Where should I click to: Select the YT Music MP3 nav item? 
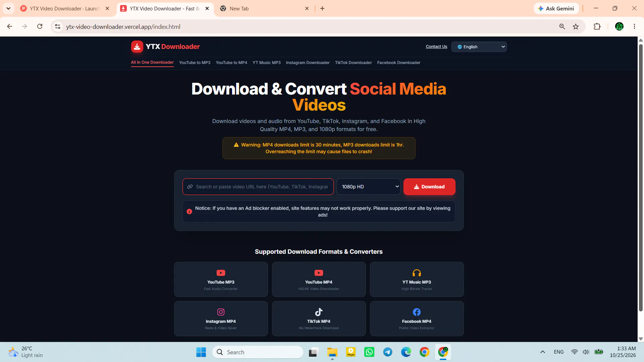pyautogui.click(x=267, y=63)
